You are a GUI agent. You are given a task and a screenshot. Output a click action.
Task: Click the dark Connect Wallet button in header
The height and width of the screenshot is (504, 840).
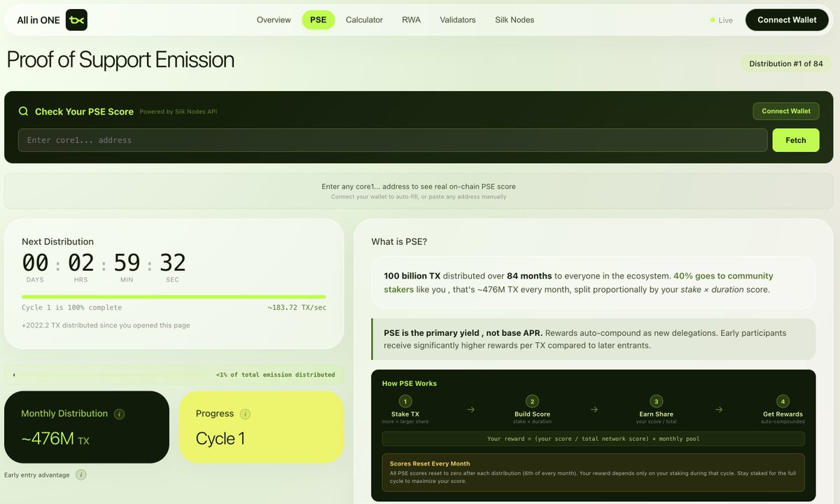pos(787,20)
